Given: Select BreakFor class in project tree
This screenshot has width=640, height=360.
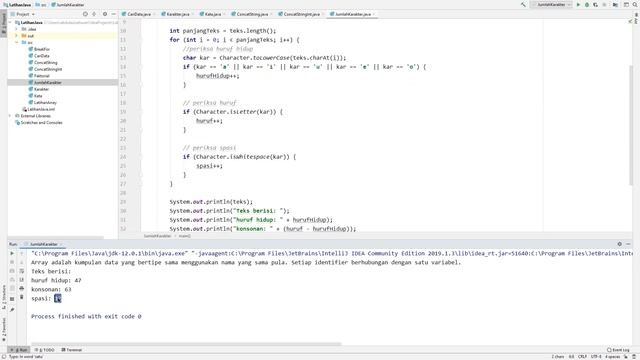Looking at the screenshot, I should click(x=39, y=49).
